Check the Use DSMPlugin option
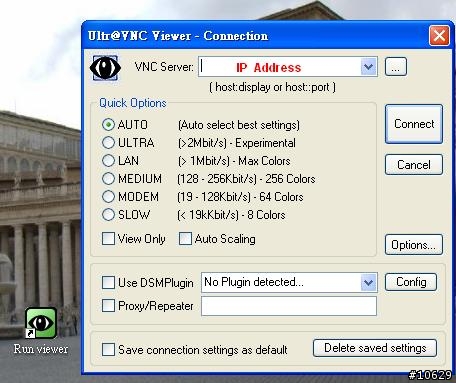 pos(108,282)
